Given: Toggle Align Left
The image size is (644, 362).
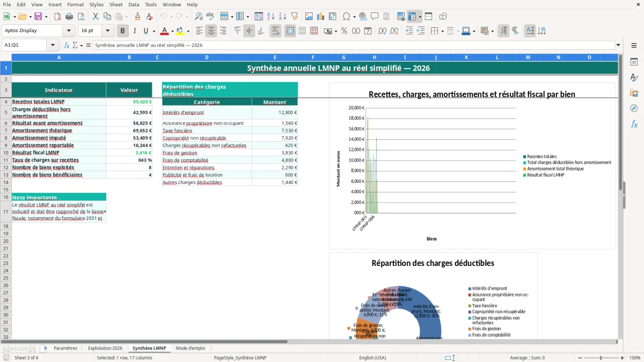Looking at the screenshot, I should (199, 31).
